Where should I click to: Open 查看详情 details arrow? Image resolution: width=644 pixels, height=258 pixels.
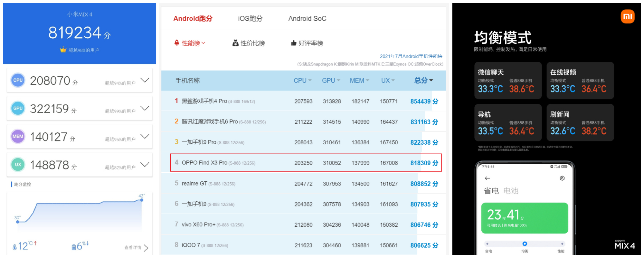click(x=146, y=248)
